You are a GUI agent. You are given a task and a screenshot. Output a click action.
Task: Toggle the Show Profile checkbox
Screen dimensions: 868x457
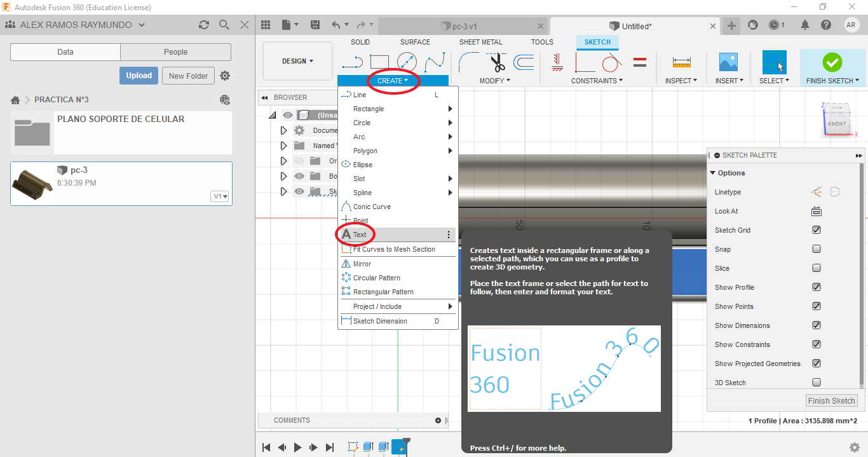click(817, 287)
